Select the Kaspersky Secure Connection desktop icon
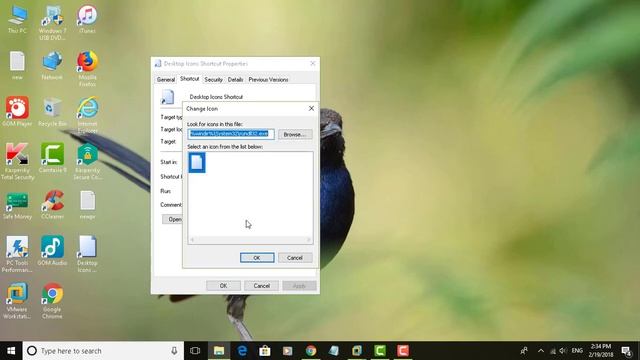This screenshot has width=640, height=360. pos(87,161)
